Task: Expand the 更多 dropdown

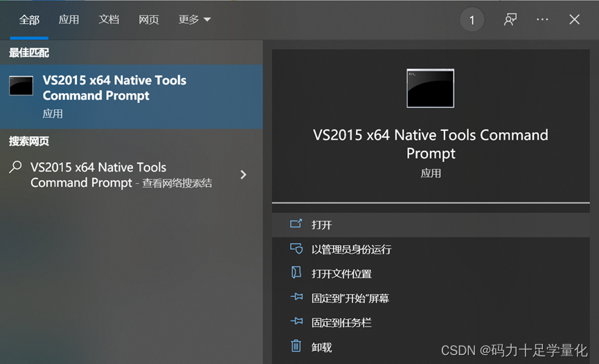Action: [x=195, y=19]
